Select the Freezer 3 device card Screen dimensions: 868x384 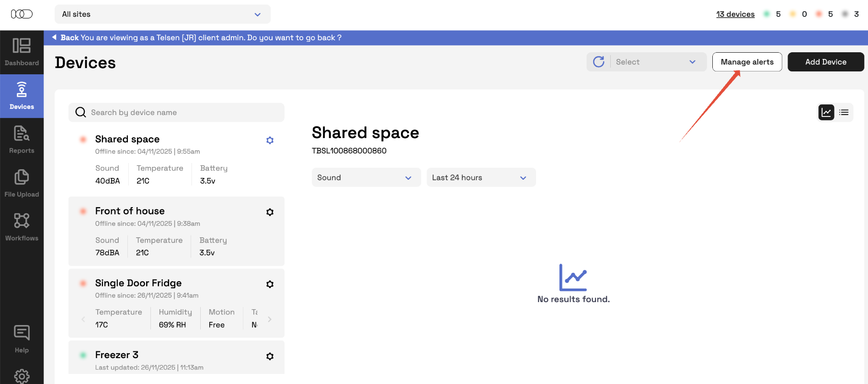pos(176,357)
